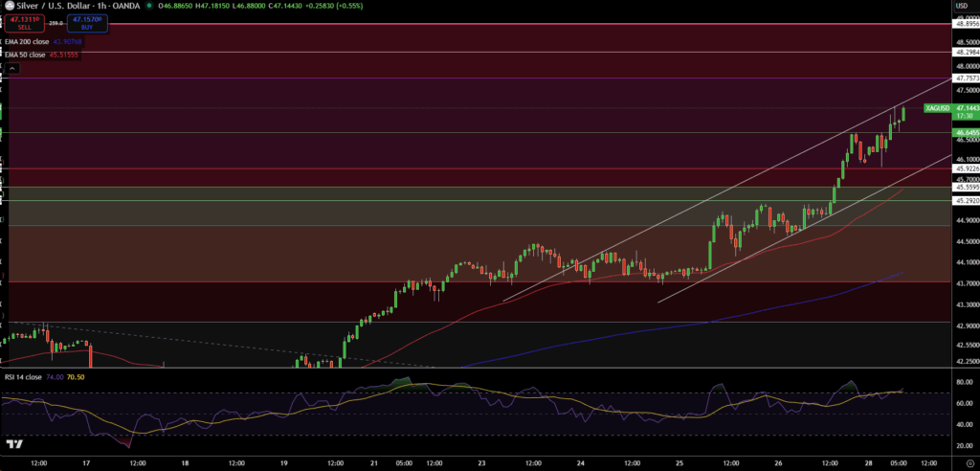980x471 pixels.
Task: Open the USD currency selector
Action: tap(961, 6)
